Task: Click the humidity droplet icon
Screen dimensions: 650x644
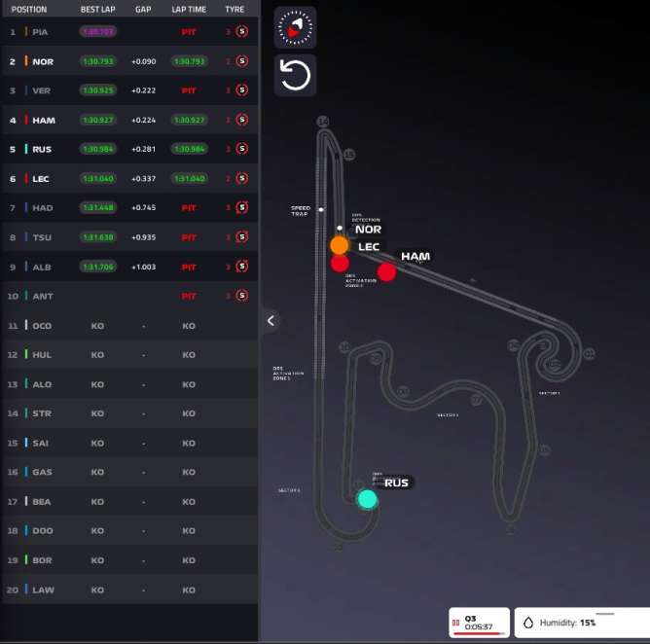Action: click(528, 623)
